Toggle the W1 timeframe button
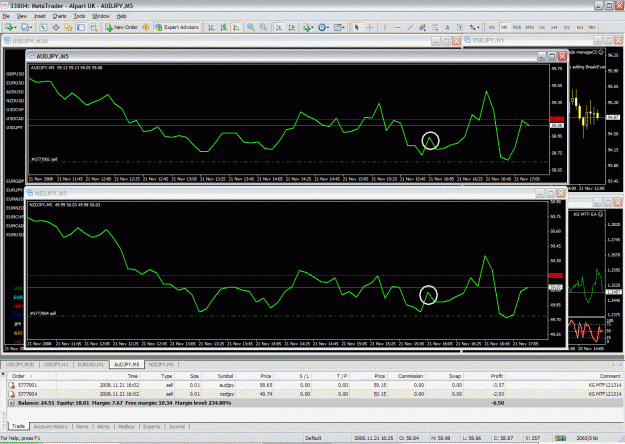Screen dimensions: 625x444 580,27
